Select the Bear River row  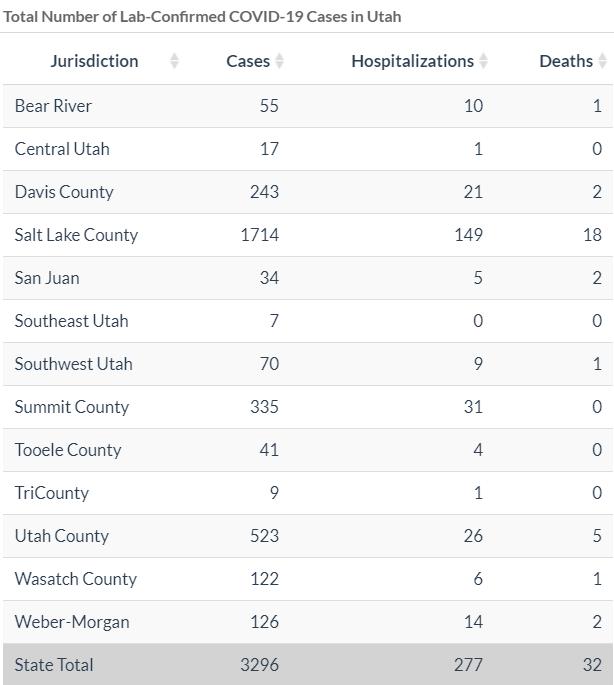click(308, 106)
